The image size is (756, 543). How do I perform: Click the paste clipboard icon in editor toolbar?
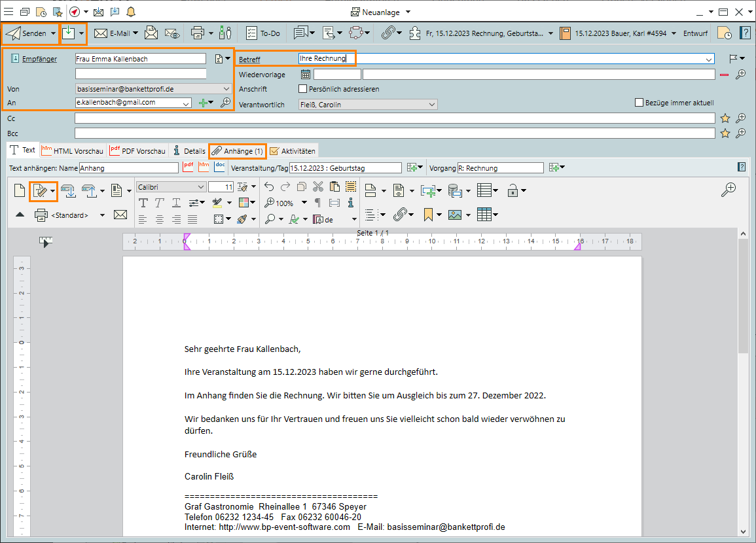tap(334, 186)
